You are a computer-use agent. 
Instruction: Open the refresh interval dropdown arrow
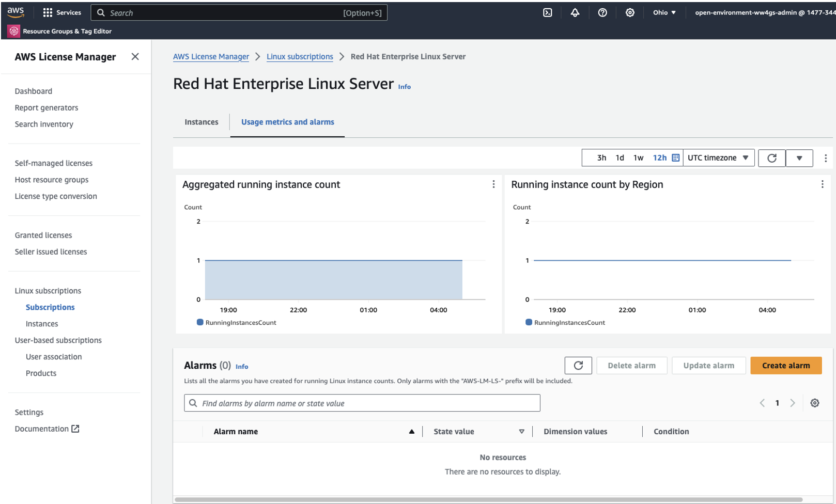click(799, 158)
